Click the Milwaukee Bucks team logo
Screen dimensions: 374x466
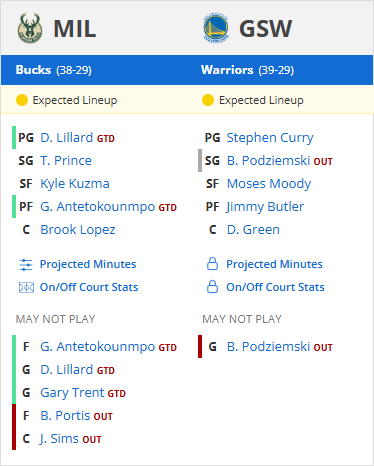click(x=30, y=28)
